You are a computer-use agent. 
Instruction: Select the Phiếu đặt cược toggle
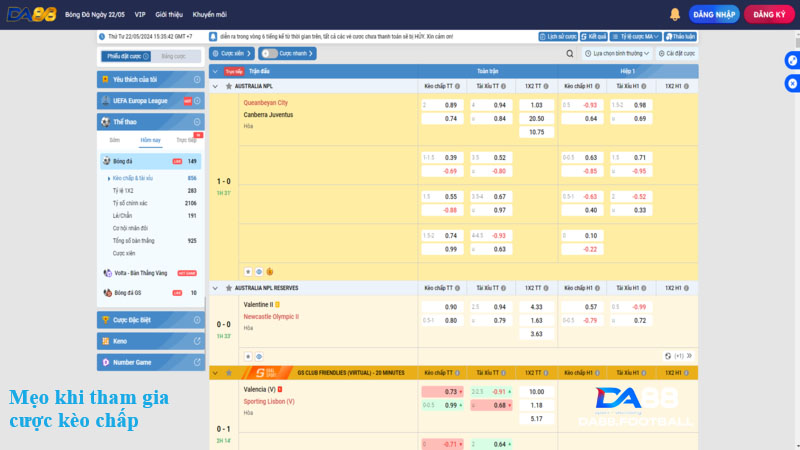pos(127,56)
